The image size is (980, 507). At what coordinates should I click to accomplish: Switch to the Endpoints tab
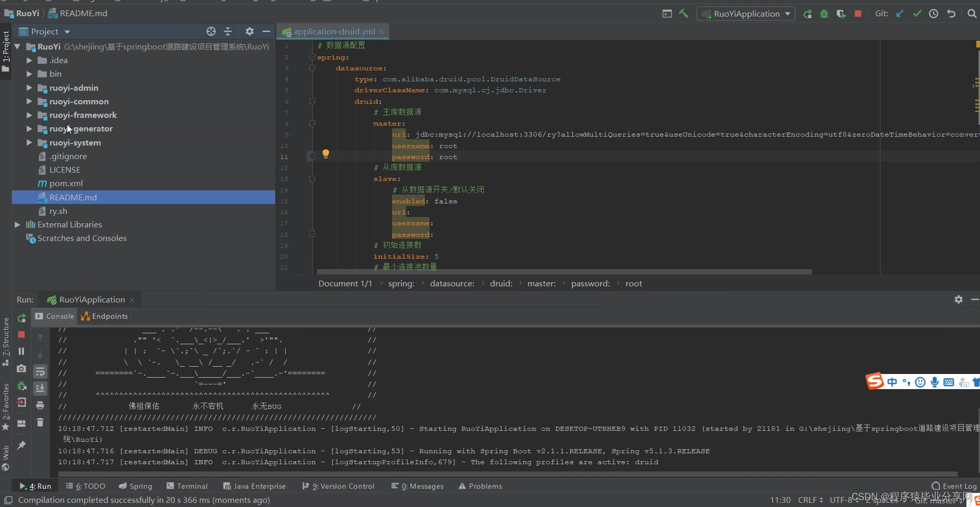point(104,316)
